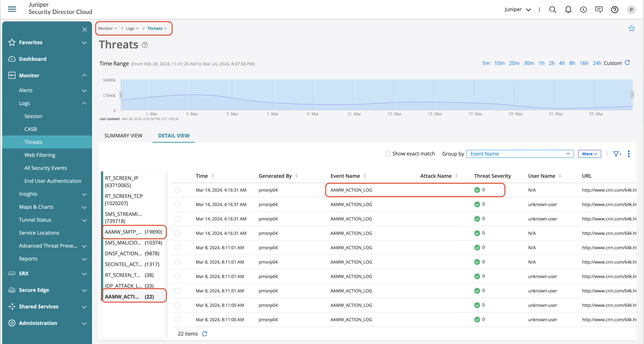This screenshot has height=344, width=644.
Task: Sort table by Time column header
Action: coord(202,176)
